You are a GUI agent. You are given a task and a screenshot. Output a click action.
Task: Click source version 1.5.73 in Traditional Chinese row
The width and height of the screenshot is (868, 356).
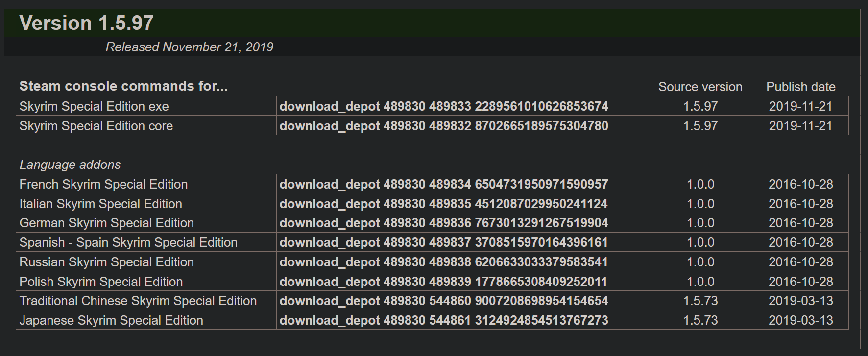point(700,301)
